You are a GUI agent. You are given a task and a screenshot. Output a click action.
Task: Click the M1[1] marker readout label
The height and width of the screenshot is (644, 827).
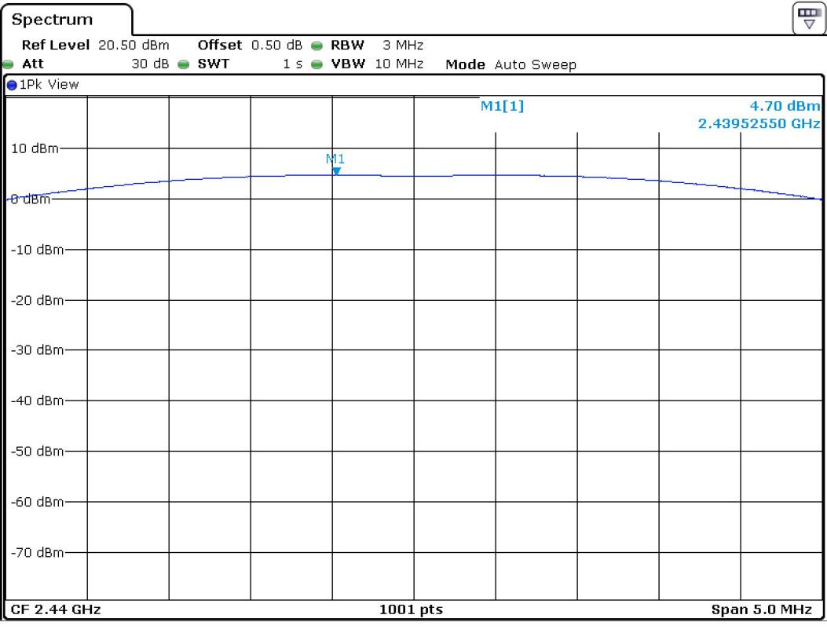(502, 106)
